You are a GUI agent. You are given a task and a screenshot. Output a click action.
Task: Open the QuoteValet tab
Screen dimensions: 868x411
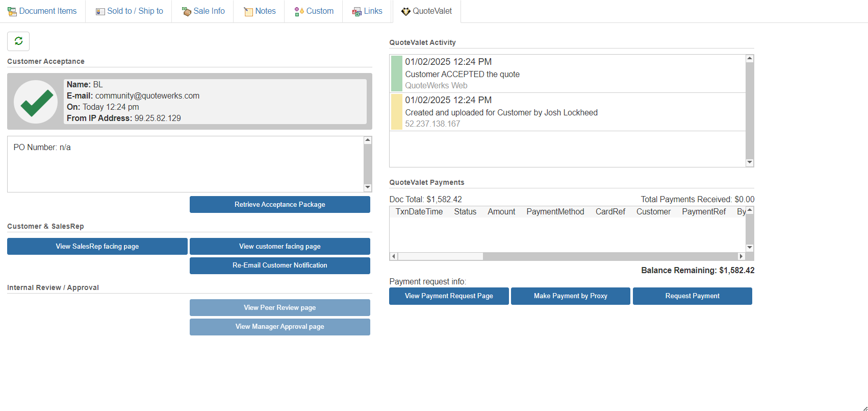[427, 11]
